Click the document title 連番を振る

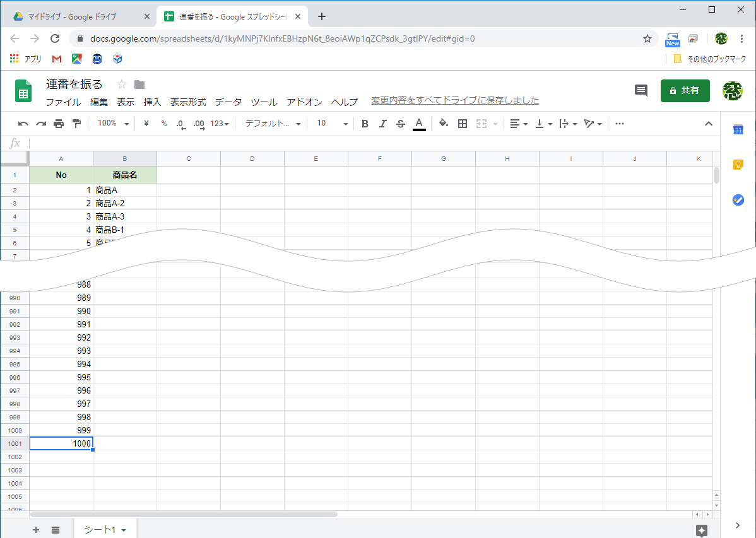coord(74,85)
